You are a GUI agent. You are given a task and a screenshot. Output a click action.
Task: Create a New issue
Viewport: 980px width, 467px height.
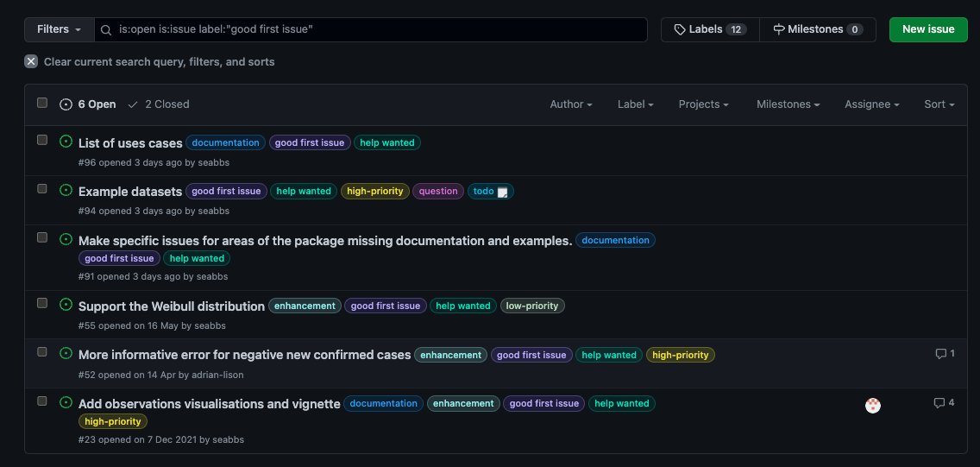pos(928,29)
